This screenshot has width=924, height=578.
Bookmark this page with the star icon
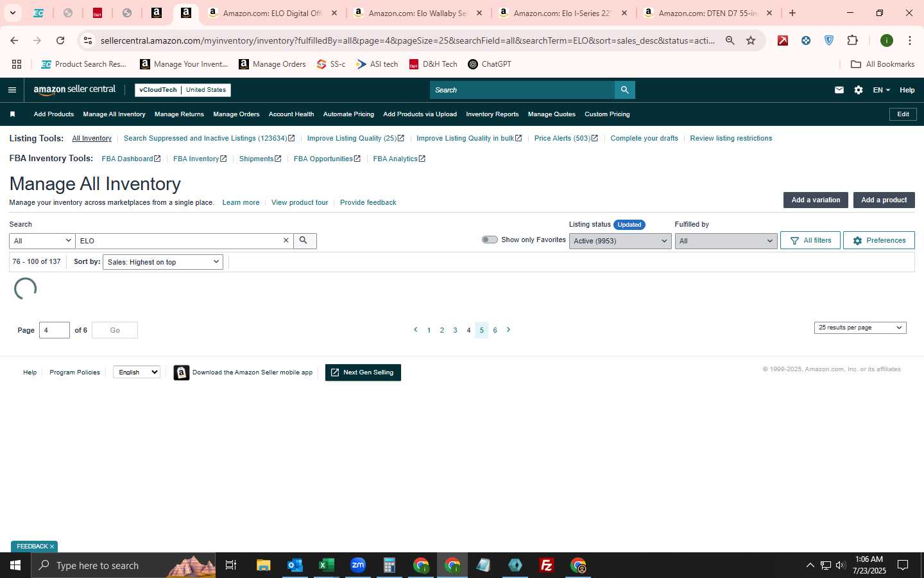[x=751, y=40]
